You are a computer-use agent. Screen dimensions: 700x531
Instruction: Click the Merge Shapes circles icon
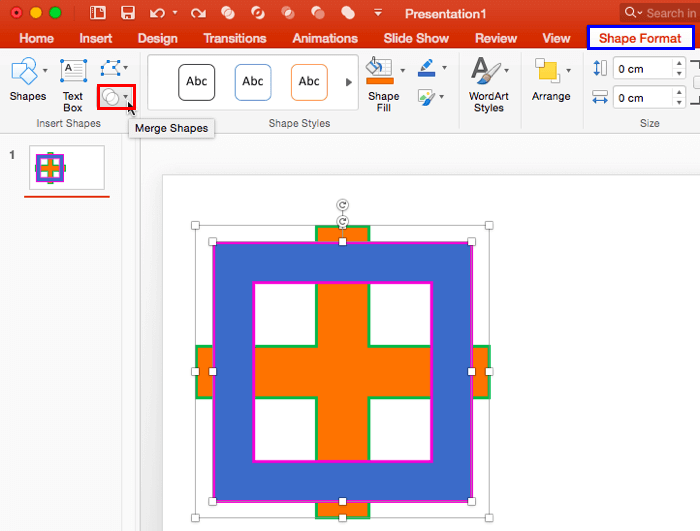point(110,97)
